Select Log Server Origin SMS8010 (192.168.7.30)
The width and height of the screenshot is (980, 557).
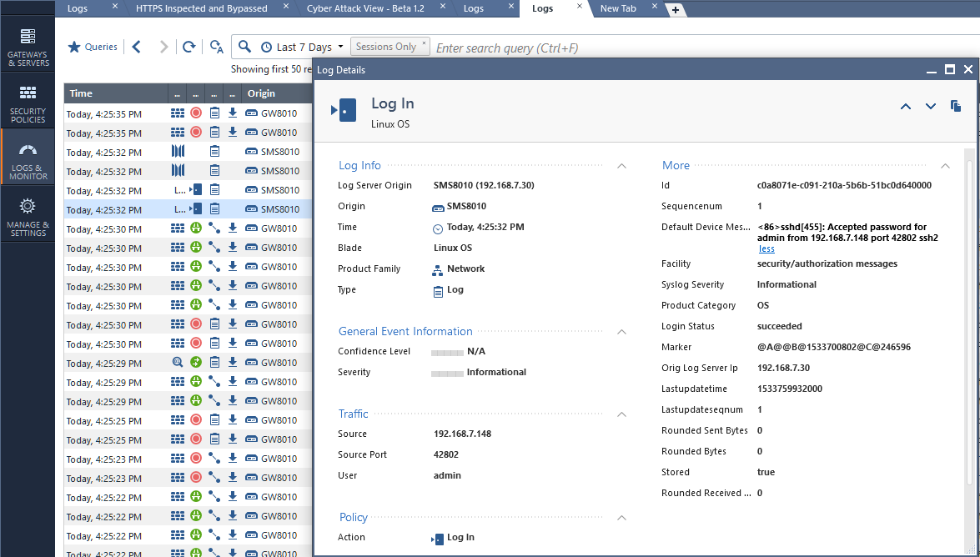(484, 186)
